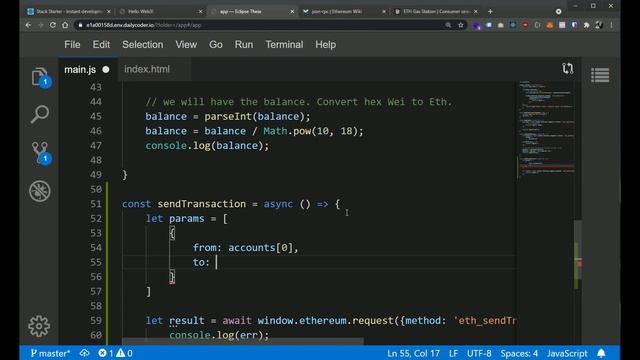Click the unsaved dot on main.js tab
Viewport: 640px width, 360px height.
pos(106,69)
